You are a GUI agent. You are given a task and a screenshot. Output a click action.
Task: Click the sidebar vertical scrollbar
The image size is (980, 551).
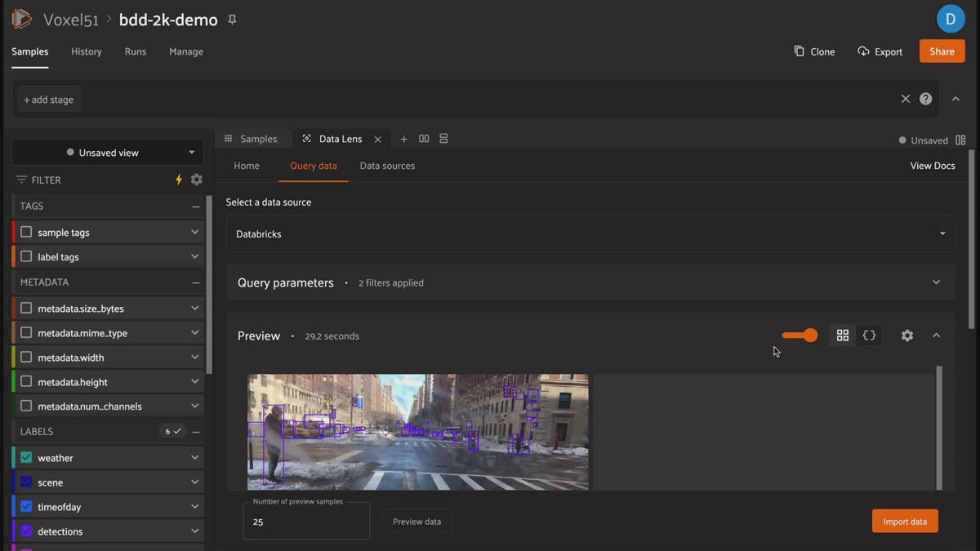point(209,284)
